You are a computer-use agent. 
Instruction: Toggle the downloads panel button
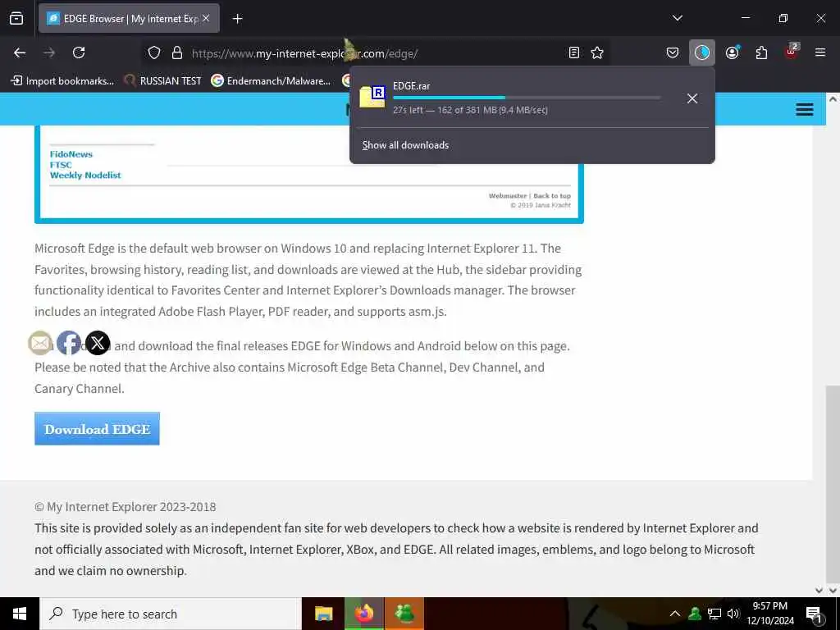pyautogui.click(x=702, y=52)
